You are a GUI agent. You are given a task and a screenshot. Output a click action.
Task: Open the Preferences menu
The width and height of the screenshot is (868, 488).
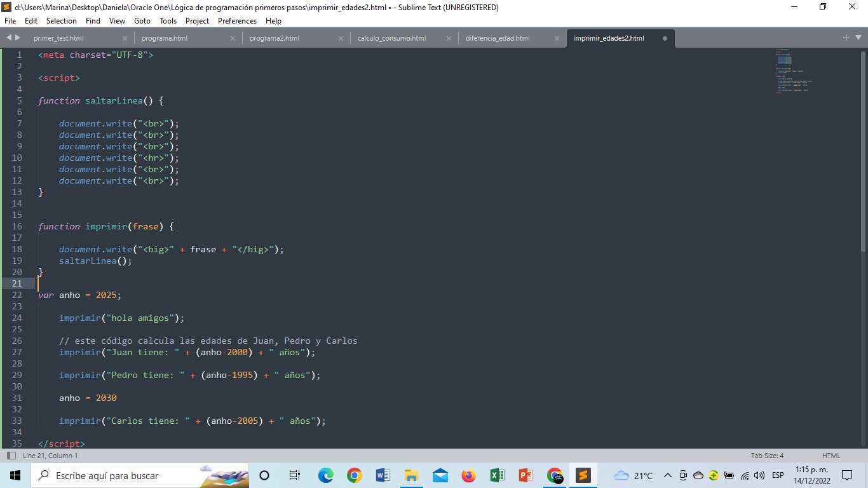[x=237, y=20]
